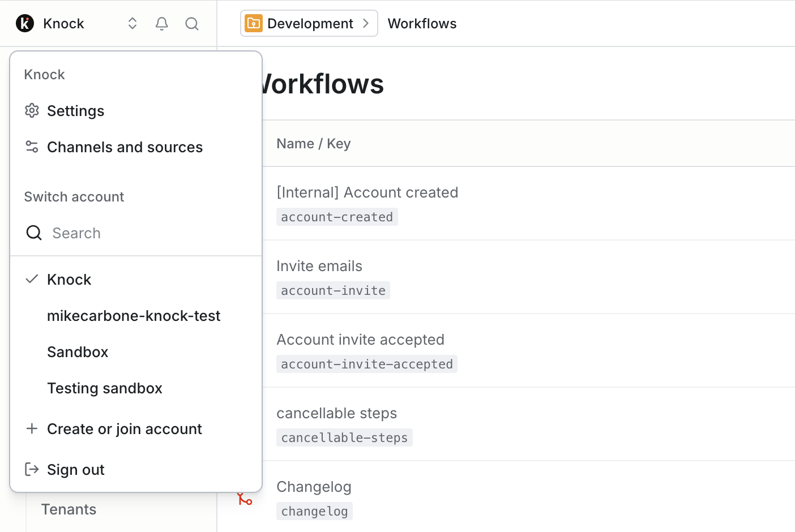This screenshot has height=532, width=795.
Task: Switch to the mikecarbone-knock-test account
Action: coord(134,315)
